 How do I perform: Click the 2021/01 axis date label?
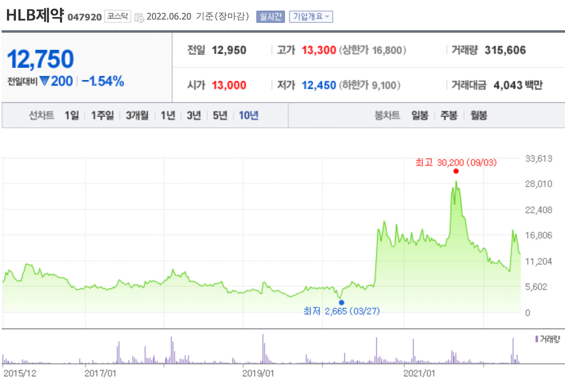[x=419, y=373]
